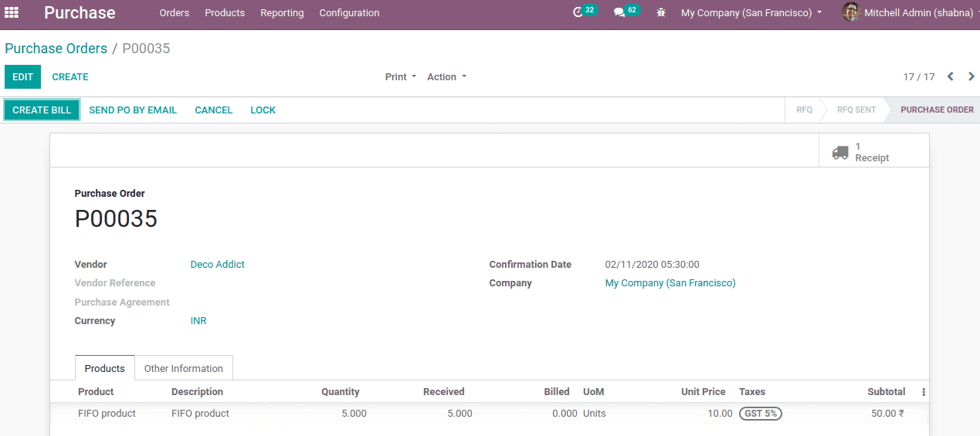Image resolution: width=980 pixels, height=436 pixels.
Task: Open the column options three-dot icon
Action: (x=924, y=392)
